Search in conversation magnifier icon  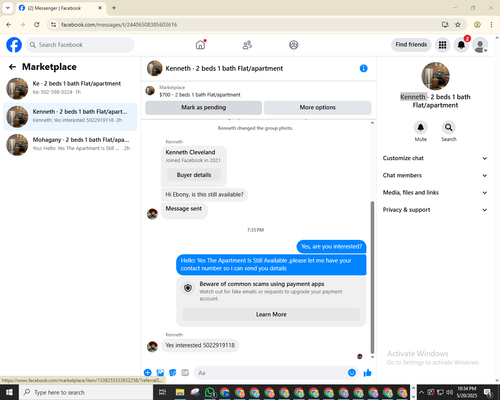click(449, 127)
